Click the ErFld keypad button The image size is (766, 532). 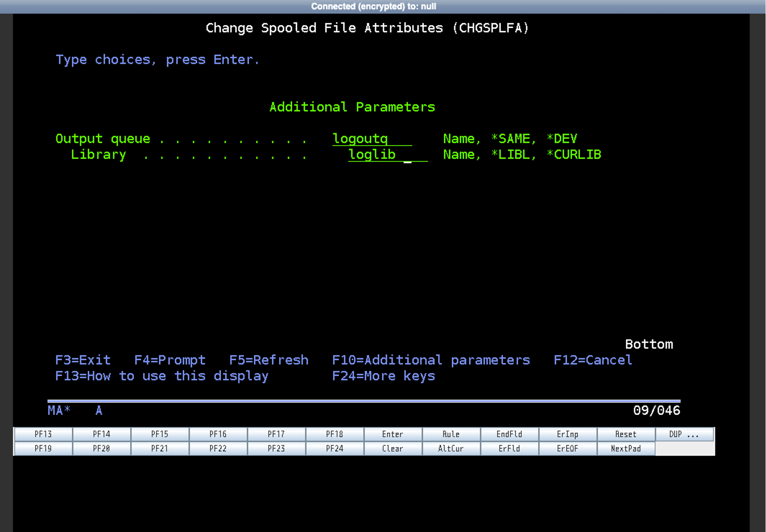(509, 449)
